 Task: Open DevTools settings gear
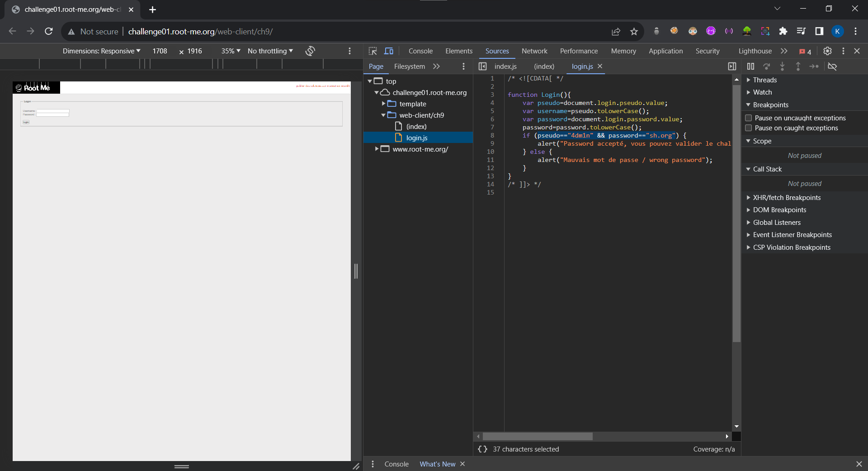click(x=827, y=51)
